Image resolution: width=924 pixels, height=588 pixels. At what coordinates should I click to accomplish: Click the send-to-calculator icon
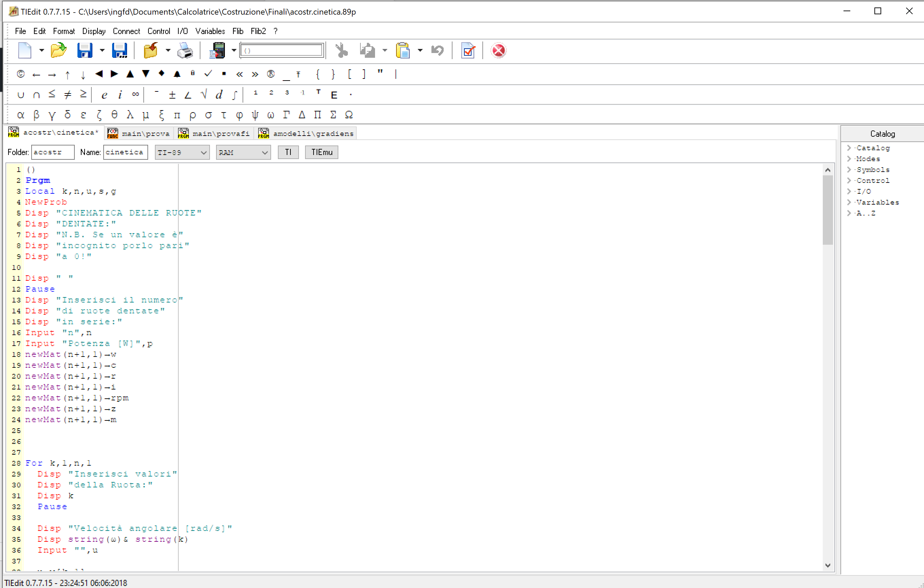coord(217,50)
